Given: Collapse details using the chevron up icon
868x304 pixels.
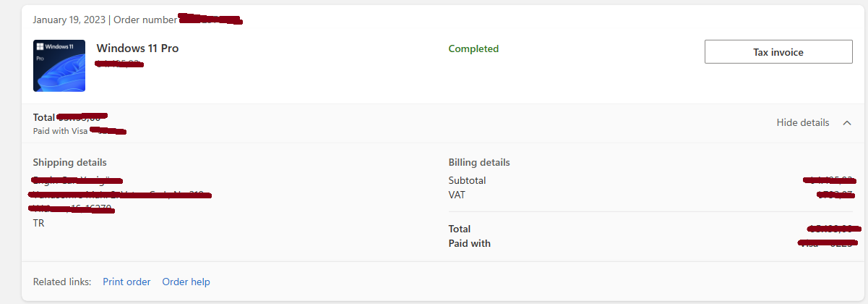Looking at the screenshot, I should pos(847,123).
